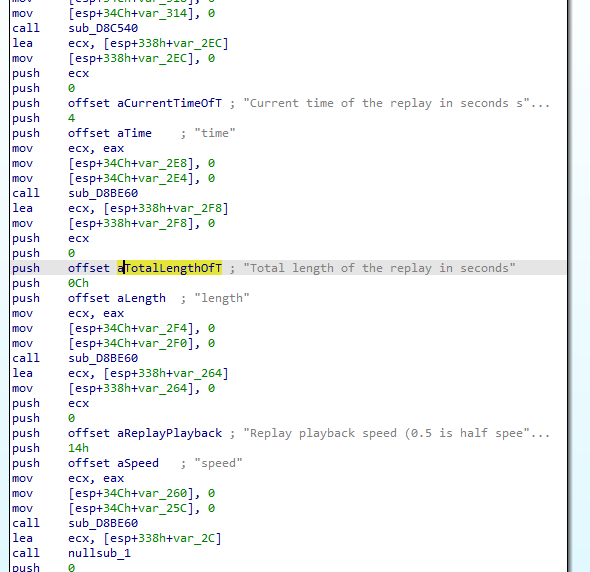This screenshot has width=590, height=572.
Task: Click the push 4 immediate value
Action: 71,118
